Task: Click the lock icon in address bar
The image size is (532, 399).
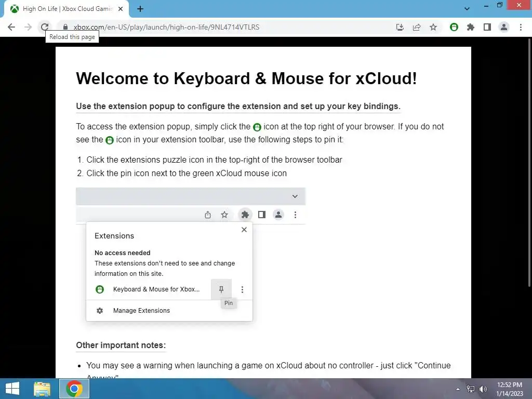Action: pyautogui.click(x=65, y=27)
